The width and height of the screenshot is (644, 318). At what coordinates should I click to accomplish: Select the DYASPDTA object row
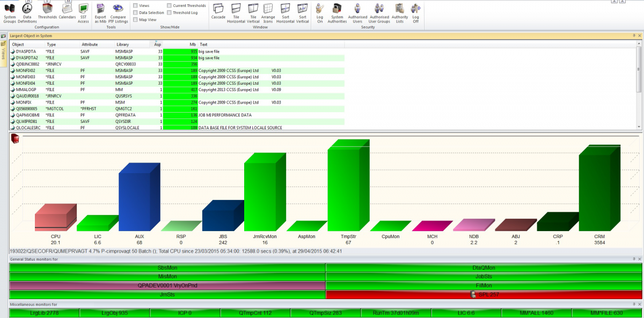tap(27, 51)
